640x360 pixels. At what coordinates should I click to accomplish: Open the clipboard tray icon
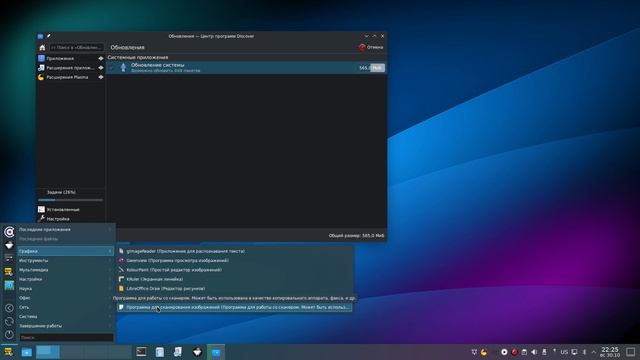coord(524,352)
